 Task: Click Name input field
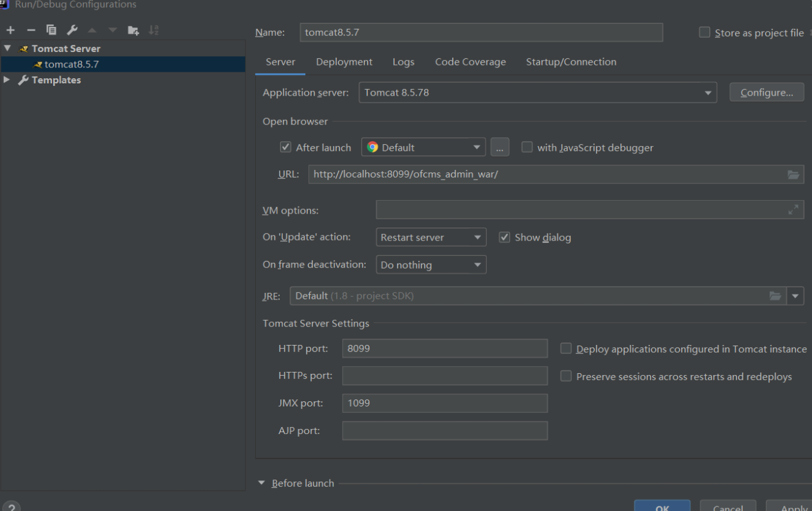point(481,32)
